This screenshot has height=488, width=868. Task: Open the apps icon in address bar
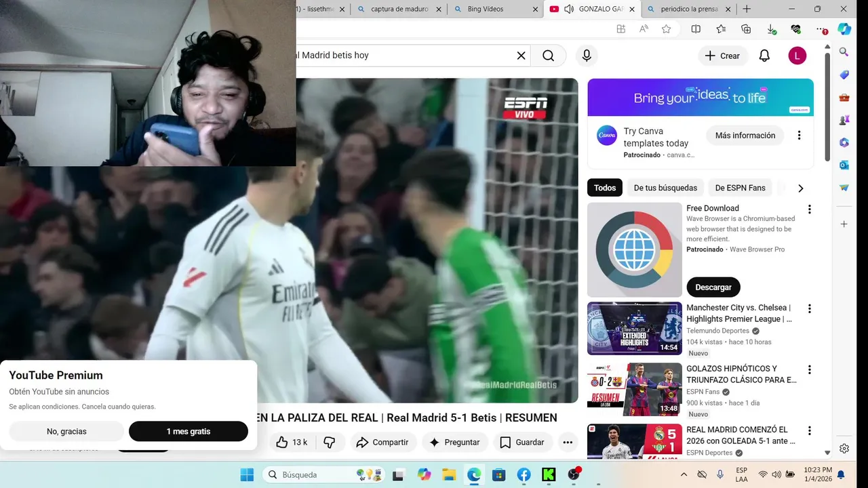point(620,29)
